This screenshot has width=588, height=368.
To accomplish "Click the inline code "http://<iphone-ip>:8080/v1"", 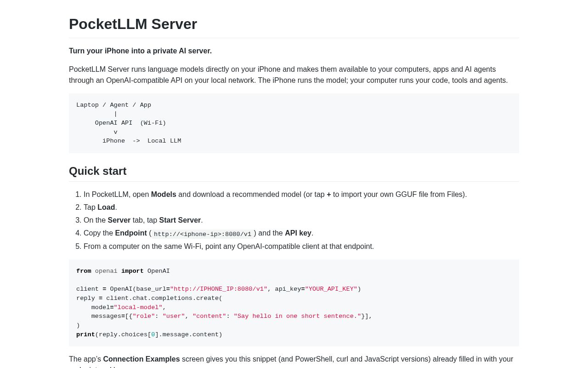I will click(203, 234).
